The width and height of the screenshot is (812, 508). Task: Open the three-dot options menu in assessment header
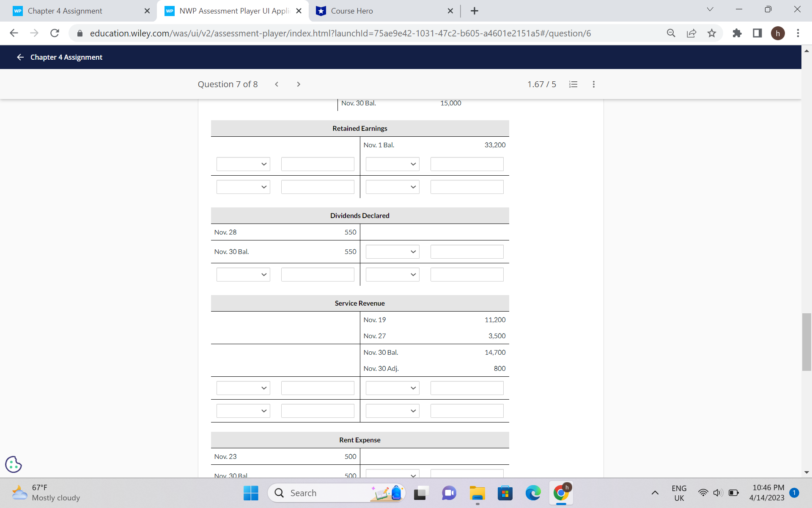pos(593,84)
